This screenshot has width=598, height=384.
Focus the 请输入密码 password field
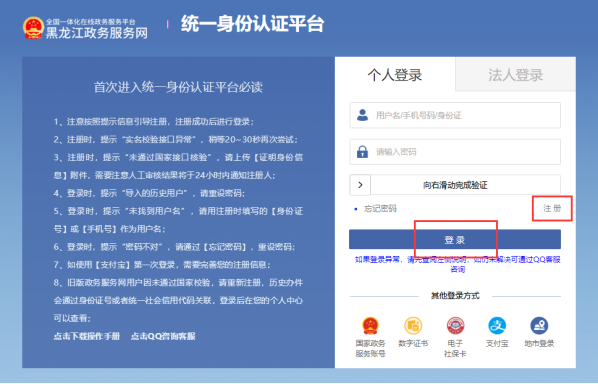(455, 152)
